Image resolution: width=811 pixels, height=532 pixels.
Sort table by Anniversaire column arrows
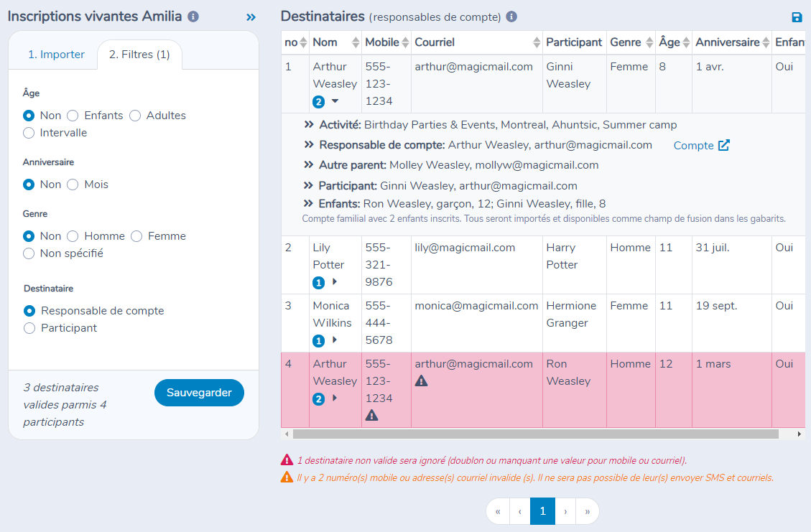[766, 42]
